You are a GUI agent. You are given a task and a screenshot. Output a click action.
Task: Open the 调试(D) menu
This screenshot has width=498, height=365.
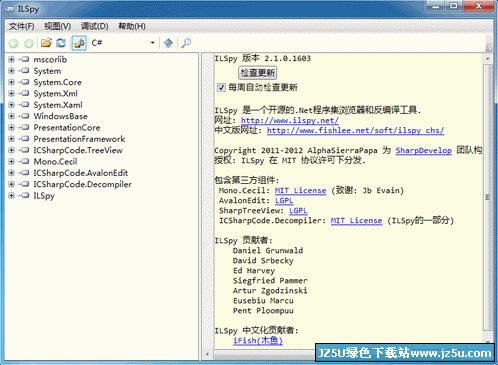94,26
